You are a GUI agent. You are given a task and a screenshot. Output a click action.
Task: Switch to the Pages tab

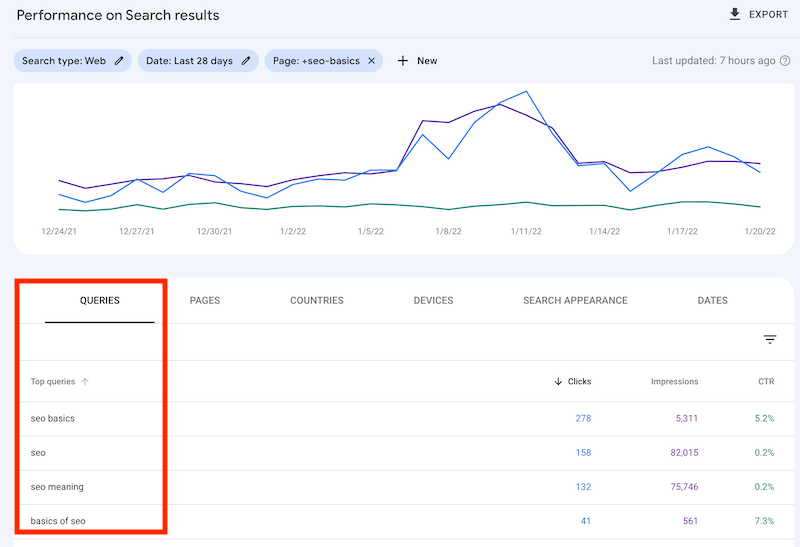(204, 300)
